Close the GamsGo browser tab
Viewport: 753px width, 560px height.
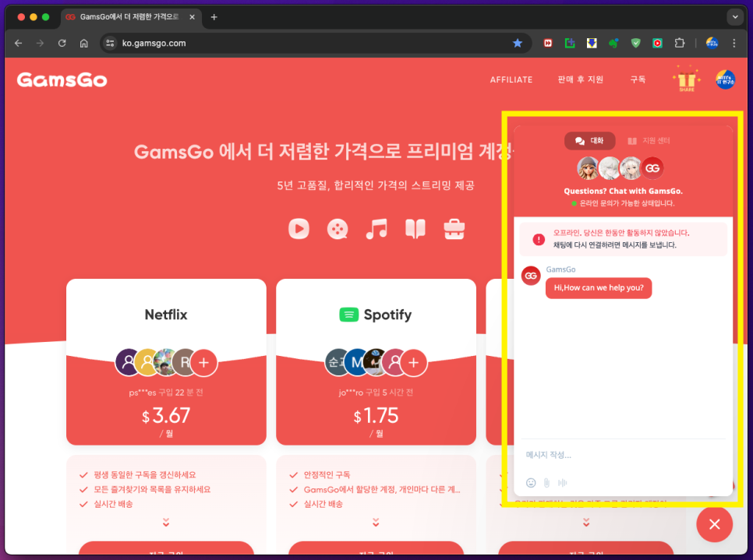(192, 17)
